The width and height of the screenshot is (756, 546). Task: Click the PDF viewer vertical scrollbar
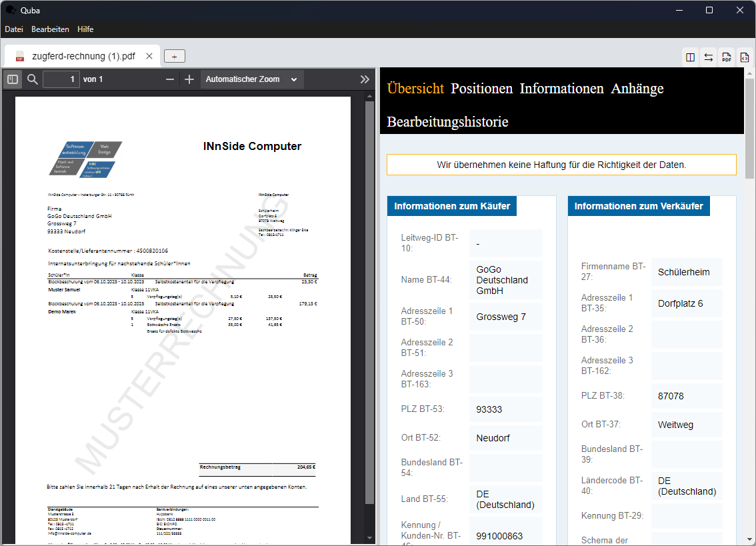tap(370, 300)
